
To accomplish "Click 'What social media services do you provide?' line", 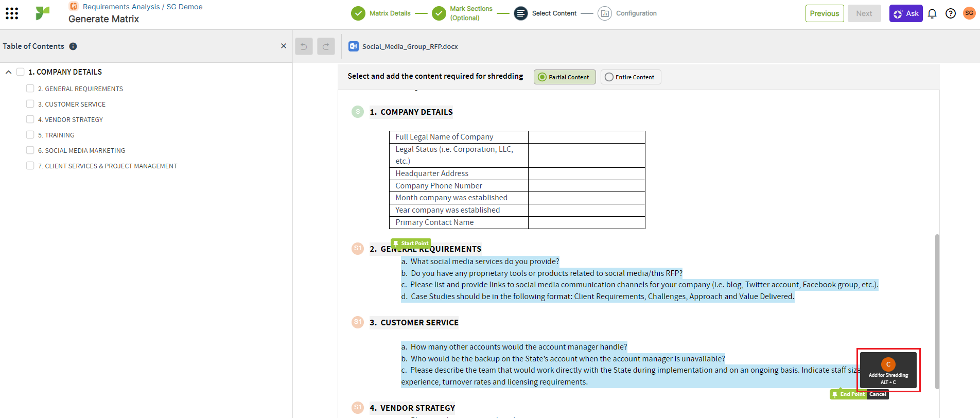I will click(x=480, y=262).
